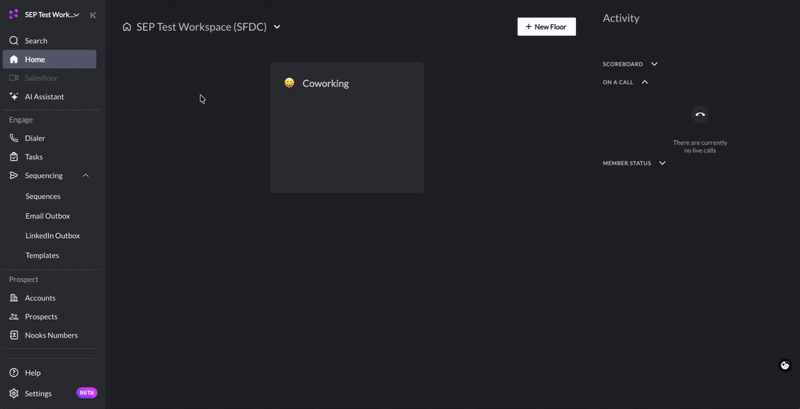Click the Search magnifier icon
800x409 pixels.
(14, 41)
